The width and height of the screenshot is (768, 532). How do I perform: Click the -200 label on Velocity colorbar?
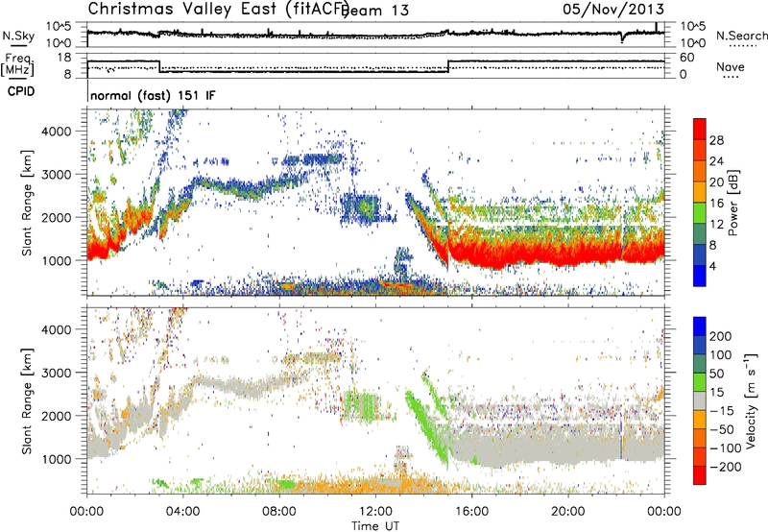[x=725, y=468]
